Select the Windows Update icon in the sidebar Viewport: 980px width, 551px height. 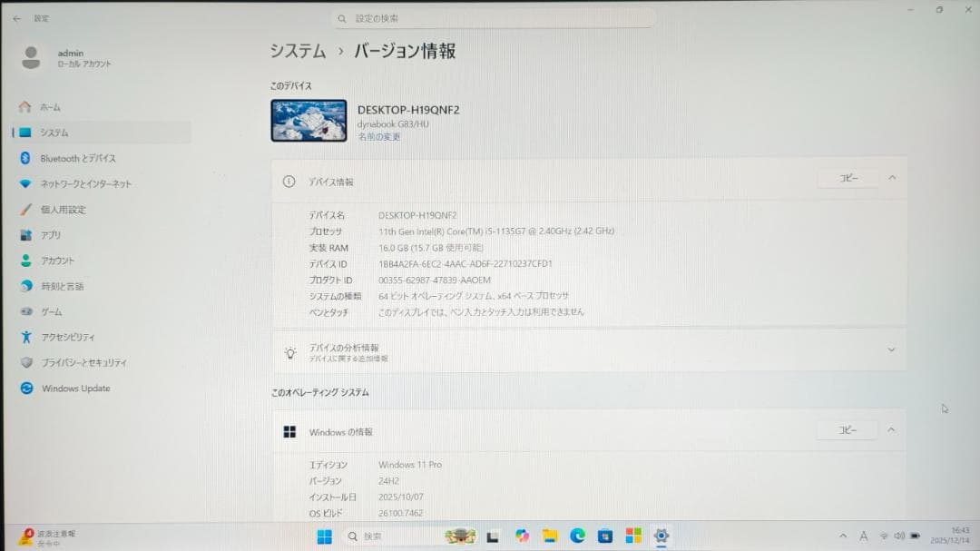tap(27, 389)
